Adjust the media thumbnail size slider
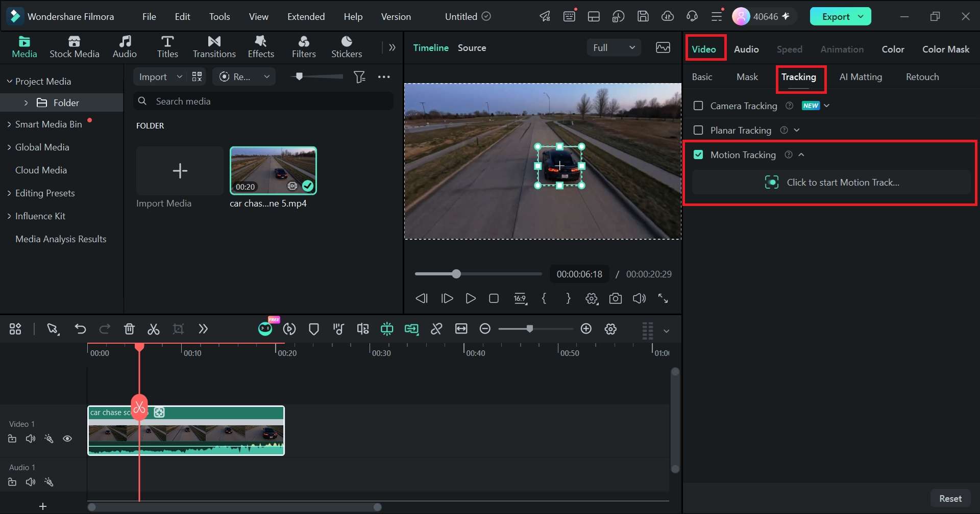Viewport: 980px width, 514px height. point(316,77)
